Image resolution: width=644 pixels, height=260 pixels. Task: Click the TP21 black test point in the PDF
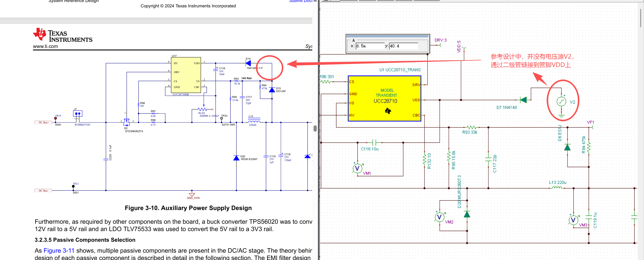tap(73, 186)
